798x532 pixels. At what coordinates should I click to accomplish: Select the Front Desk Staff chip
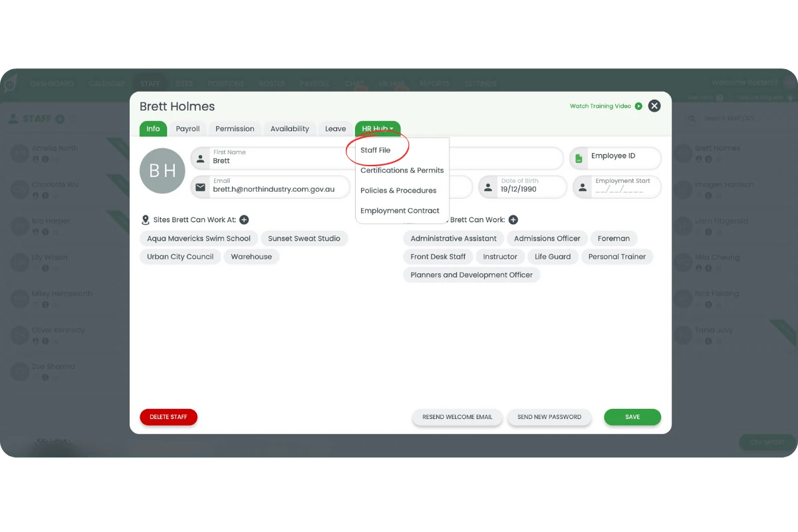tap(438, 257)
